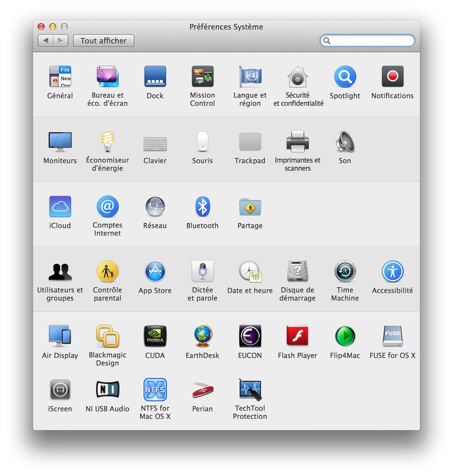Viewport: 453px width, 476px height.
Task: Open the Moniteurs display settings
Action: (60, 142)
